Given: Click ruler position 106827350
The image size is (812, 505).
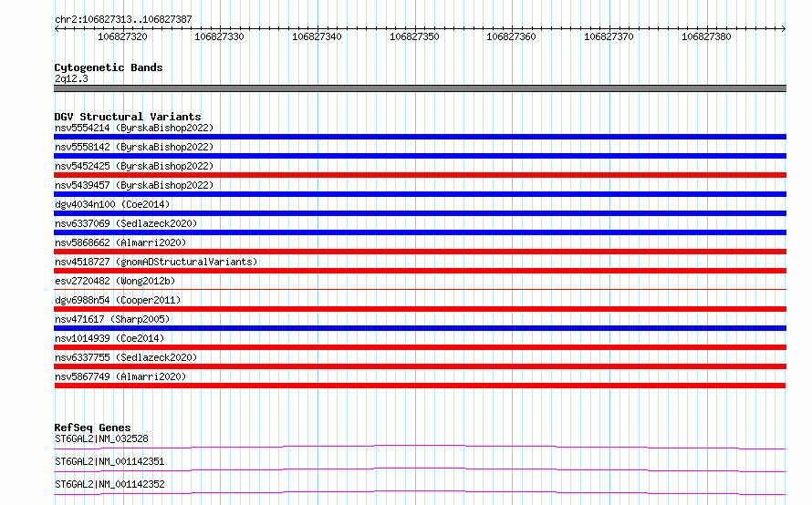Looking at the screenshot, I should point(414,36).
